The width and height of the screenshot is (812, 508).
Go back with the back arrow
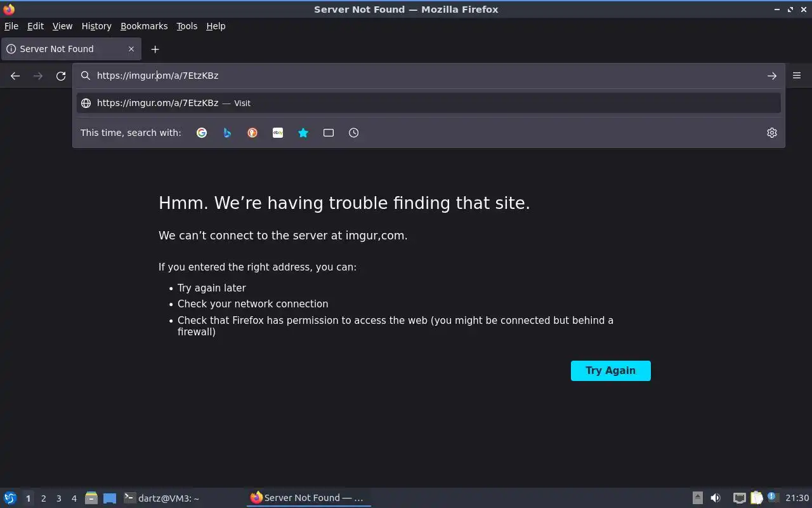point(15,76)
